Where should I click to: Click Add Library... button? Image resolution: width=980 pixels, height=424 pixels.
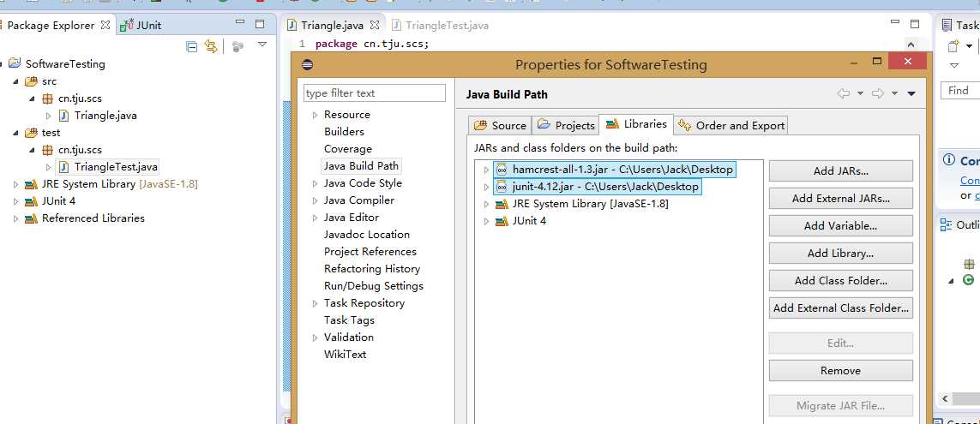pos(840,254)
